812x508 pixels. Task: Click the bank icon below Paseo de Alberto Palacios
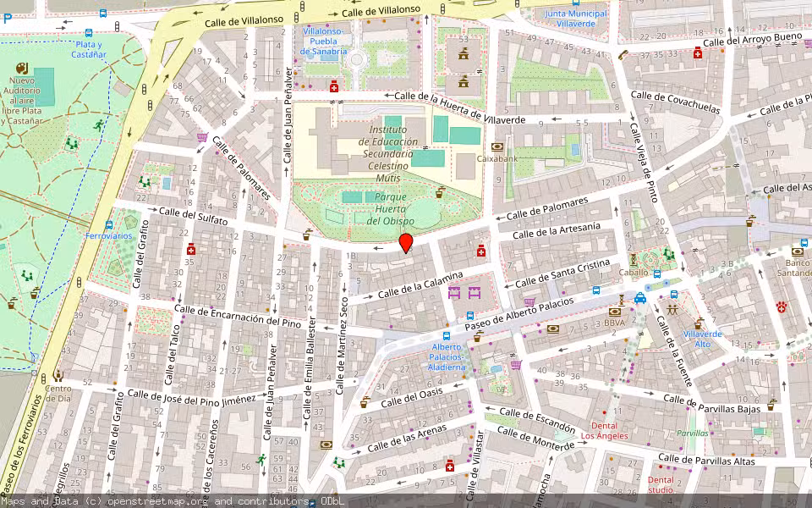pyautogui.click(x=552, y=329)
